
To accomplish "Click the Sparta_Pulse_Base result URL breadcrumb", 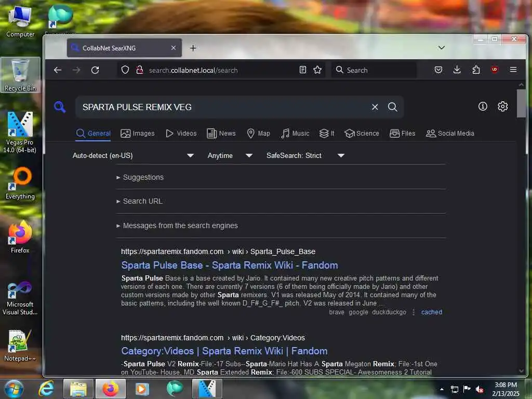I will coord(218,252).
